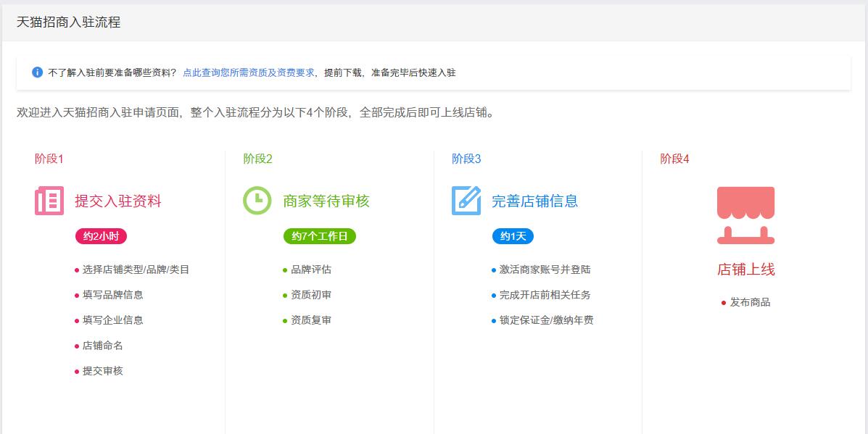Click the item 发布商品
The height and width of the screenshot is (434, 868).
coord(750,302)
